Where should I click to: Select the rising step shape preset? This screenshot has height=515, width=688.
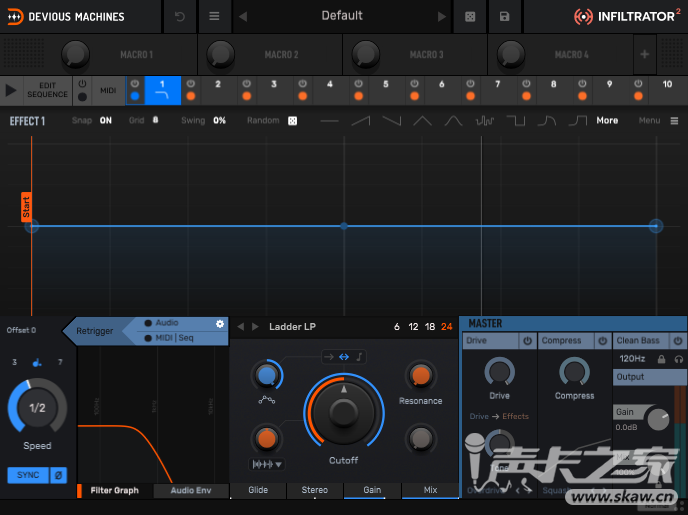[x=577, y=121]
